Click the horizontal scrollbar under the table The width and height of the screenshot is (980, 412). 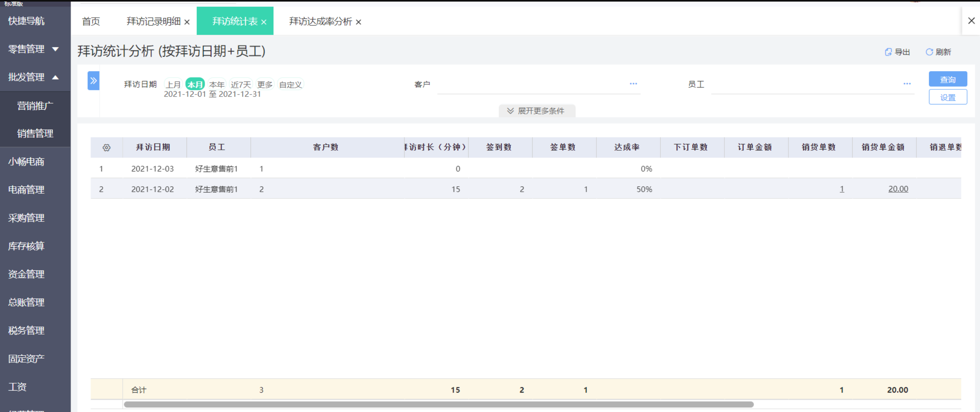pyautogui.click(x=438, y=404)
